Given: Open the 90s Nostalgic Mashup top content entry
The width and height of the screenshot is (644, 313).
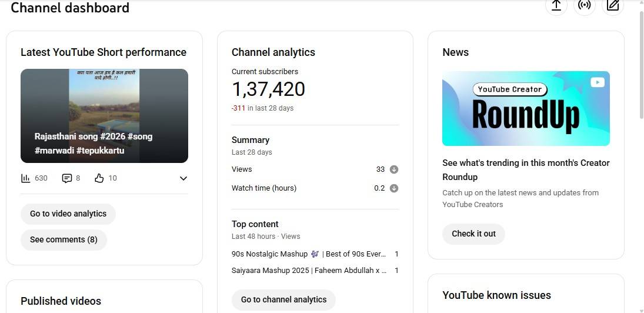Looking at the screenshot, I should 309,254.
